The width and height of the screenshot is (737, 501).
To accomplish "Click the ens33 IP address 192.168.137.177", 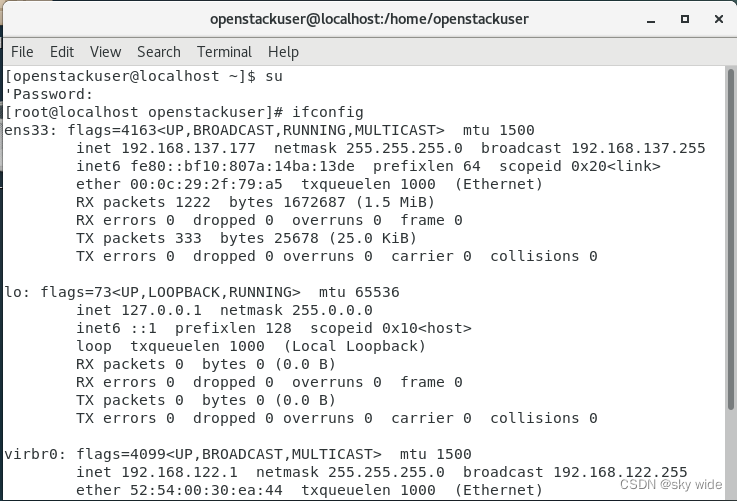I will tap(188, 148).
